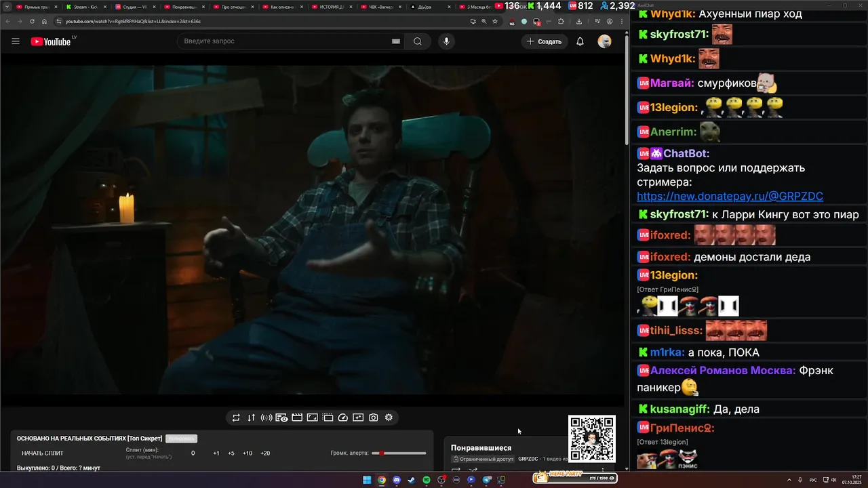Toggle loop playback in the player toolbar
The image size is (868, 488).
pyautogui.click(x=236, y=418)
